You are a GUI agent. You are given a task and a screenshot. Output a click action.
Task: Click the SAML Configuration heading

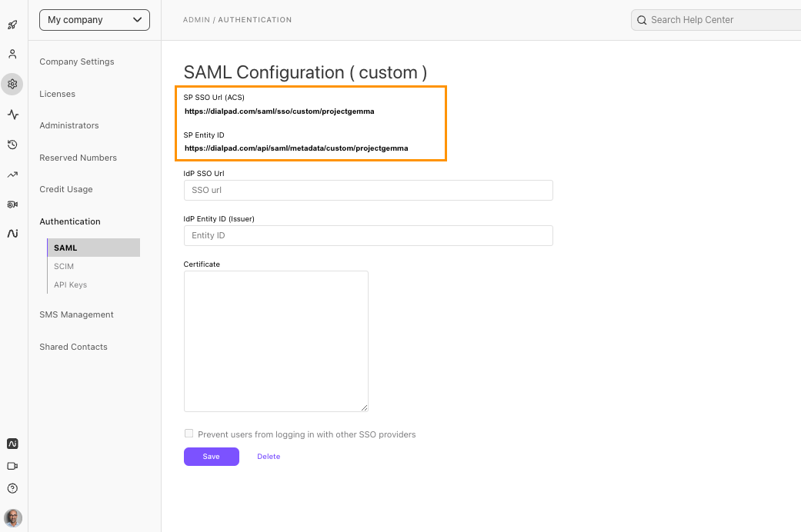point(305,72)
